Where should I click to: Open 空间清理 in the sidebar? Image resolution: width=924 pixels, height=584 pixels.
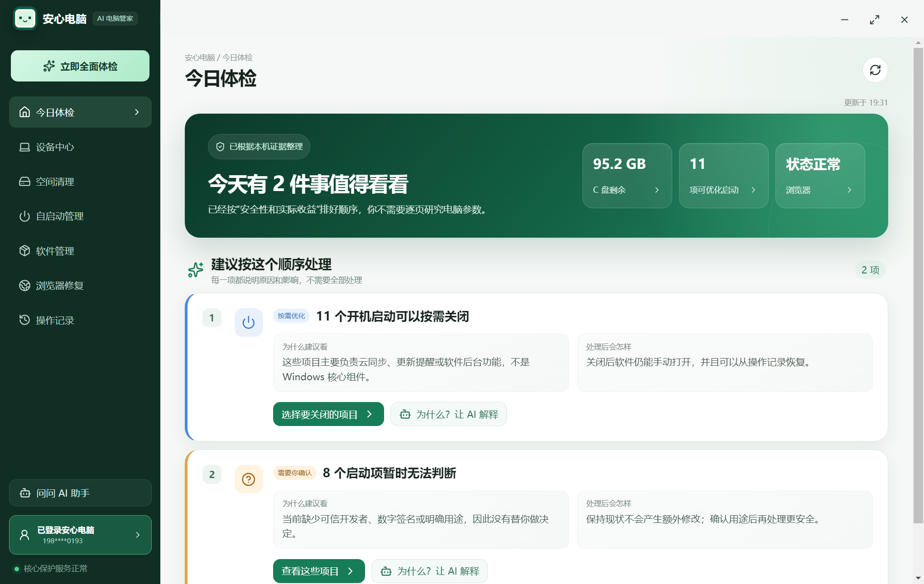tap(80, 182)
